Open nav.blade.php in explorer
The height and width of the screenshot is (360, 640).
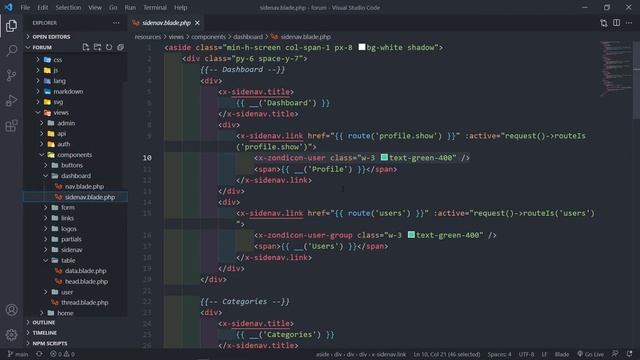coord(84,187)
